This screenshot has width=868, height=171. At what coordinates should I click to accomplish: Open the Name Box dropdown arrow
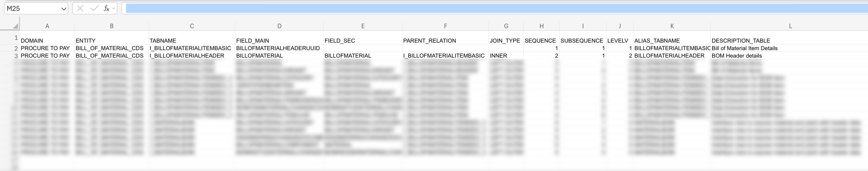[x=64, y=9]
